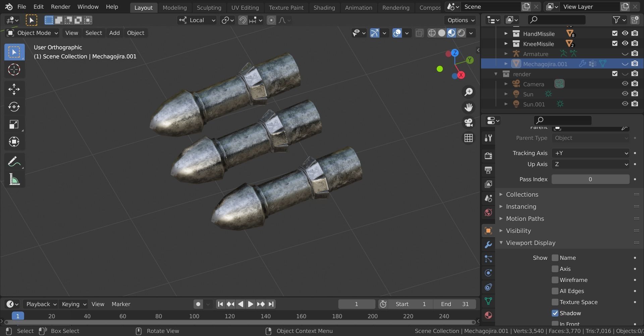
Task: Enable the Texture Space checkbox
Action: pyautogui.click(x=555, y=302)
